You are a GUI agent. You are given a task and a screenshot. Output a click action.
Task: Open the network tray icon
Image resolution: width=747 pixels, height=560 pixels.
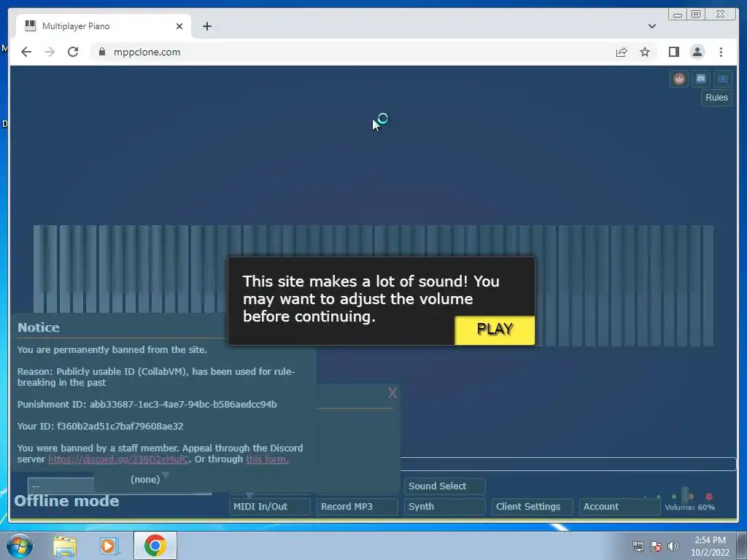pos(638,546)
